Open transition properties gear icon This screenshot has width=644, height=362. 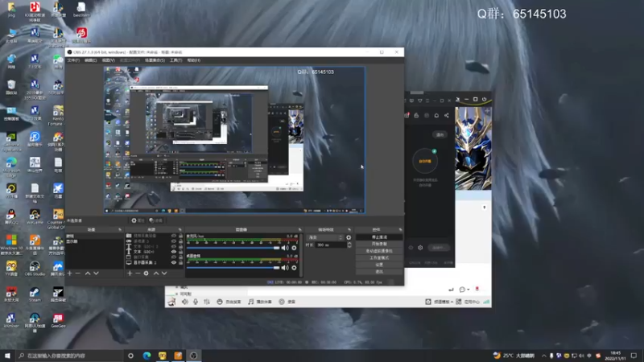[x=349, y=237]
